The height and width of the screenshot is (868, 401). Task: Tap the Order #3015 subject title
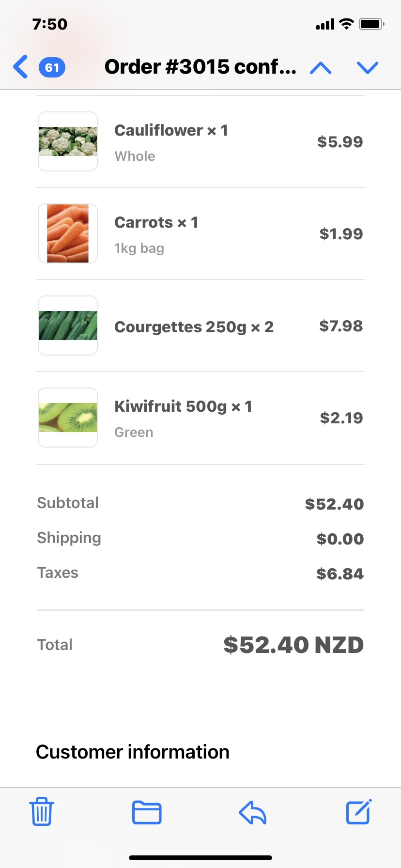tap(200, 67)
